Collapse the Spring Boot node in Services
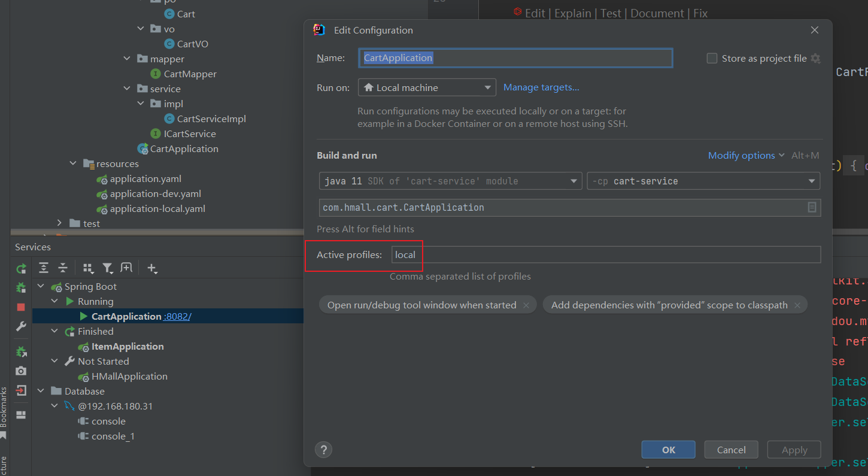Viewport: 868px width, 476px height. coord(41,287)
